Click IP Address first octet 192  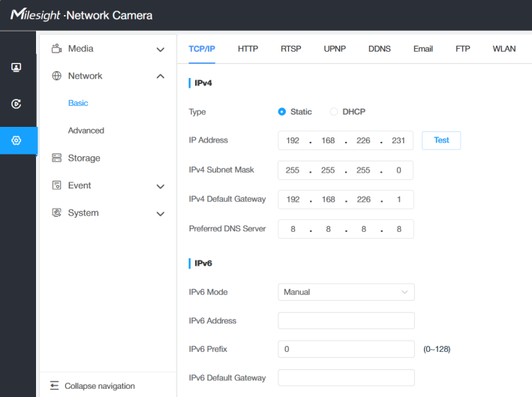(293, 140)
